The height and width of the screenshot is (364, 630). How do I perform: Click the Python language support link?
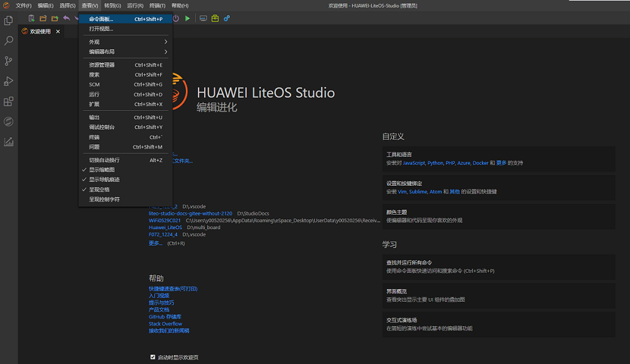435,162
